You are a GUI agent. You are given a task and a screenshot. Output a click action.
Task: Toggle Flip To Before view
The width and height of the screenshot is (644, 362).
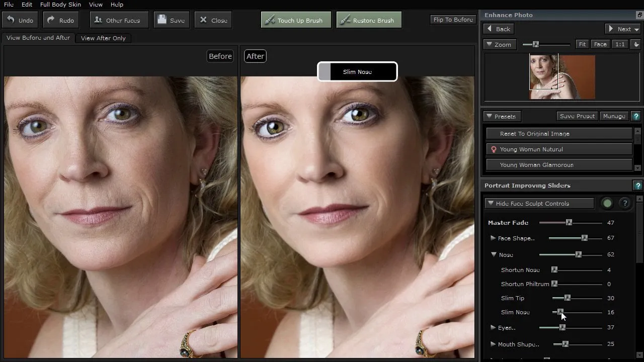pyautogui.click(x=453, y=20)
